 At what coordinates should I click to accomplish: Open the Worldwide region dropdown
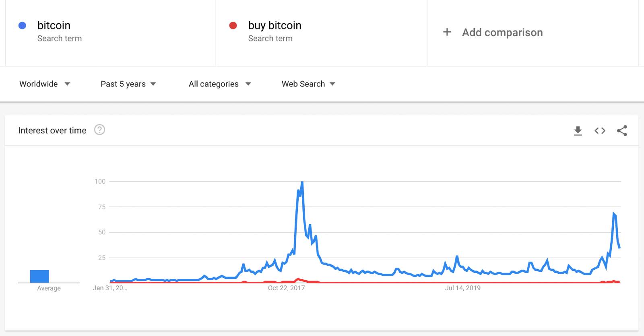pyautogui.click(x=45, y=84)
